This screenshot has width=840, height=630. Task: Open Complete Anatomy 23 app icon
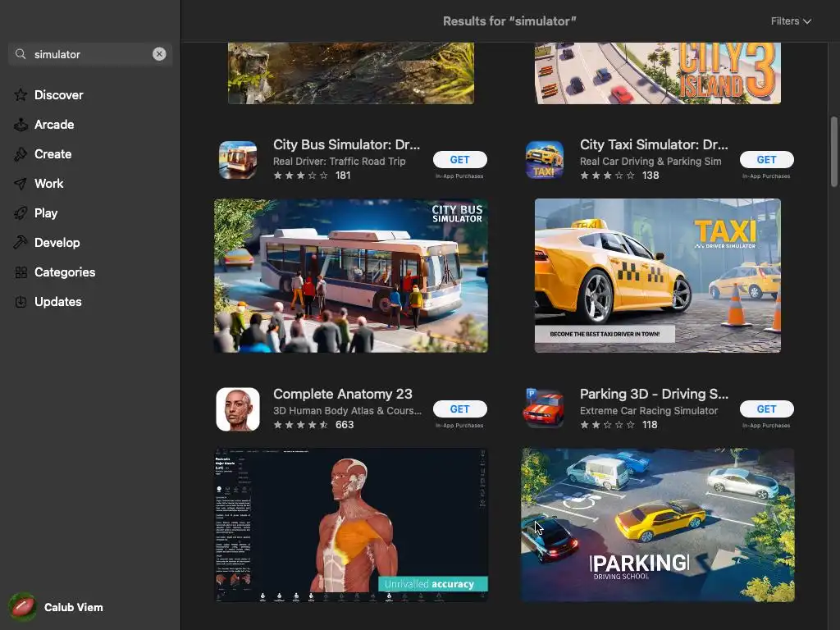(x=238, y=409)
